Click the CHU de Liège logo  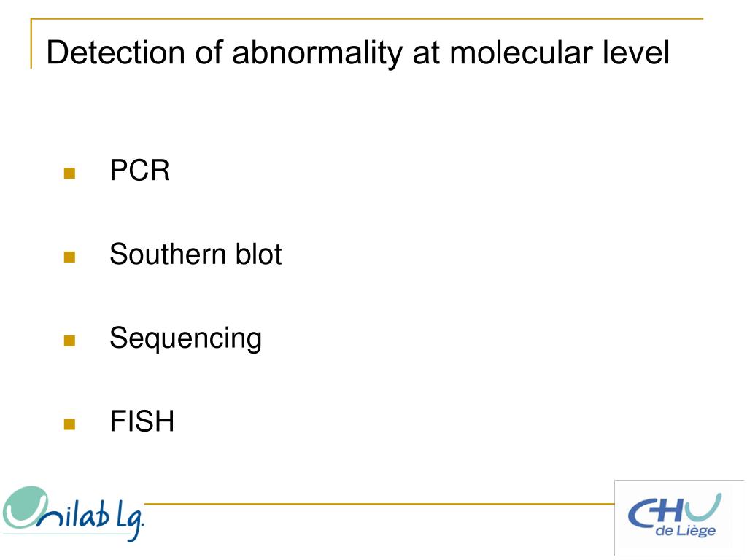[674, 516]
